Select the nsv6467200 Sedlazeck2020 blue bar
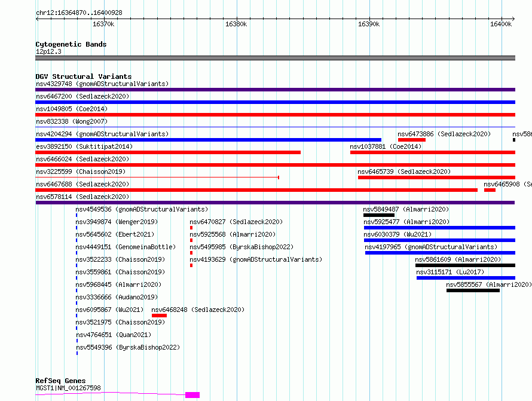 pos(275,102)
